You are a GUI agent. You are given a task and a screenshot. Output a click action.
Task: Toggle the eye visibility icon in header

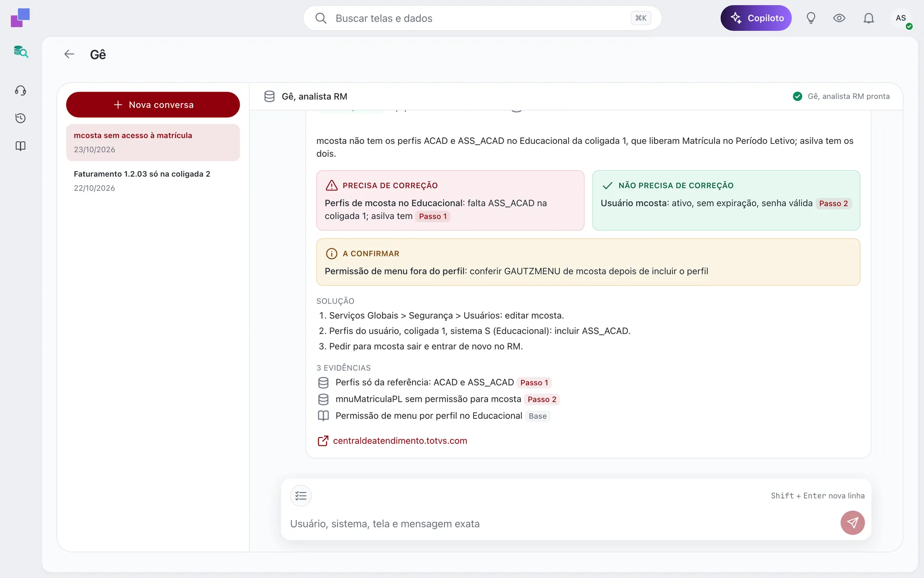(839, 18)
